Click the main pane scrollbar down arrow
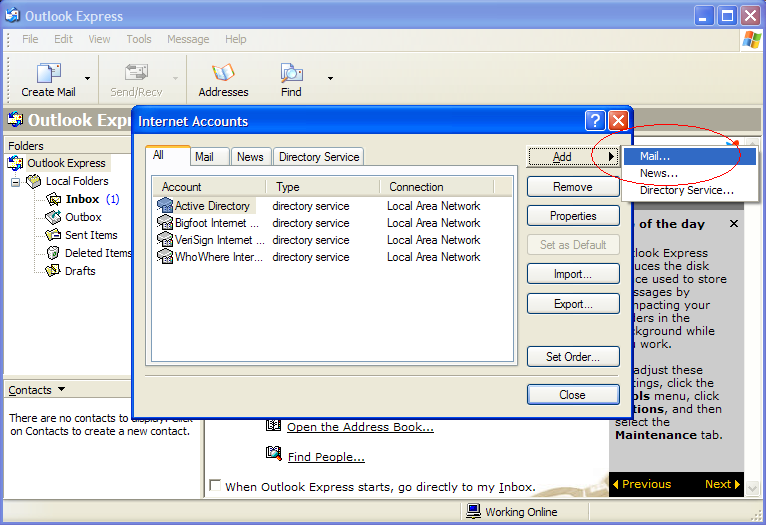This screenshot has width=766, height=525. pos(753,487)
